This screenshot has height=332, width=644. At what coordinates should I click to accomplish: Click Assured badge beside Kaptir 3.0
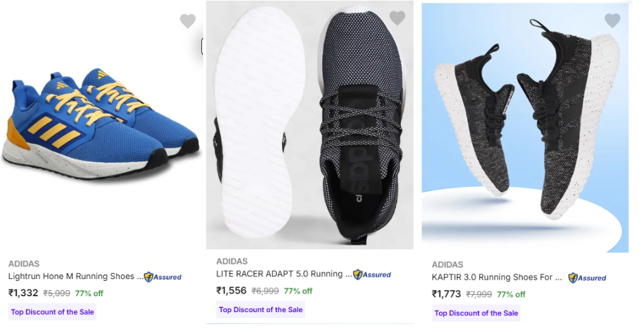(587, 278)
